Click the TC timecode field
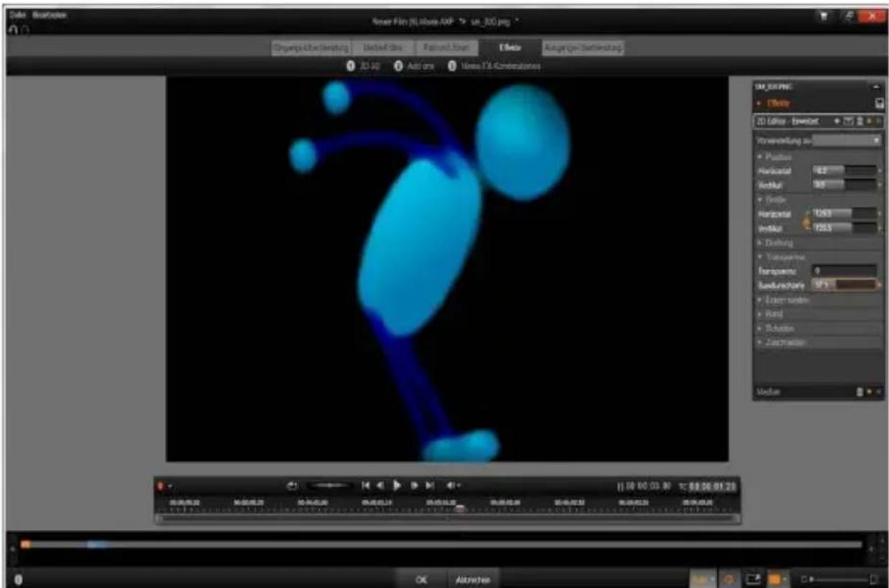Viewport: 889px width, 588px height. coord(713,487)
